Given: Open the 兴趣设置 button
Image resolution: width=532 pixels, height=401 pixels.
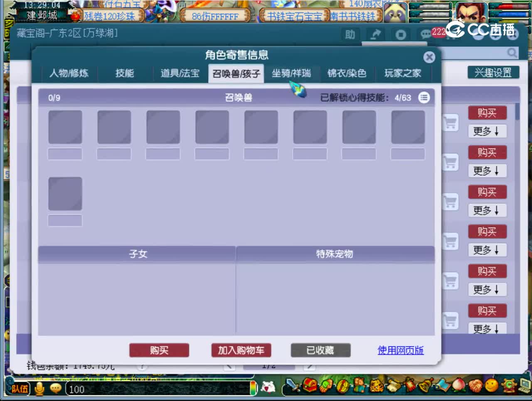Looking at the screenshot, I should coord(493,73).
